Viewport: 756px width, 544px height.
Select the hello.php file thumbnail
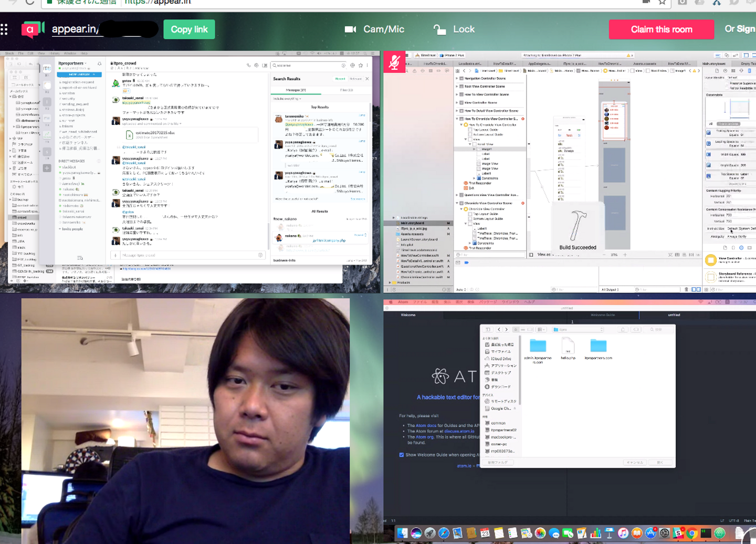[x=568, y=349]
